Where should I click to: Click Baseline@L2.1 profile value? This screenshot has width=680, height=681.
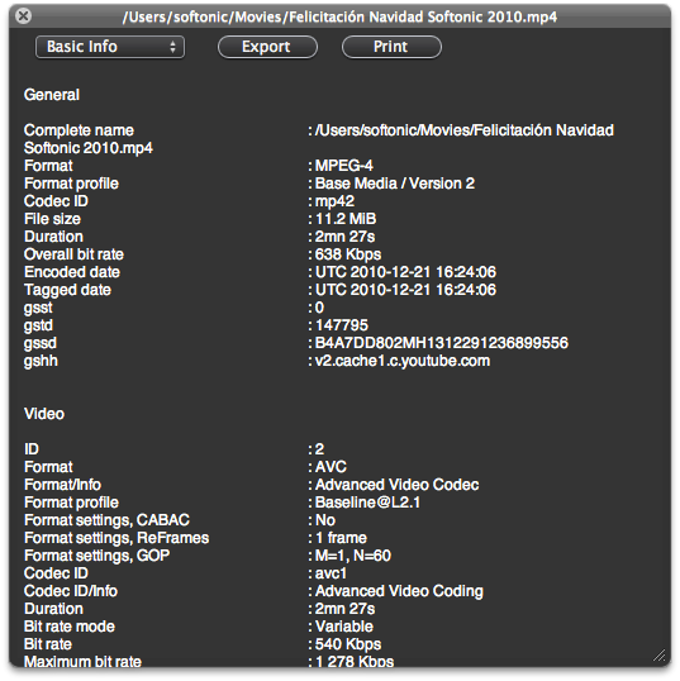(x=367, y=502)
